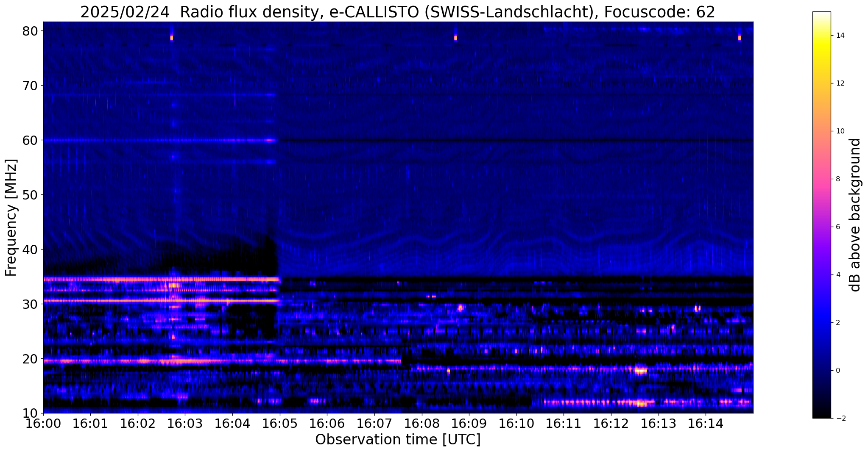The image size is (868, 452).
Task: Click the colorbar tick label 12
Action: (840, 83)
